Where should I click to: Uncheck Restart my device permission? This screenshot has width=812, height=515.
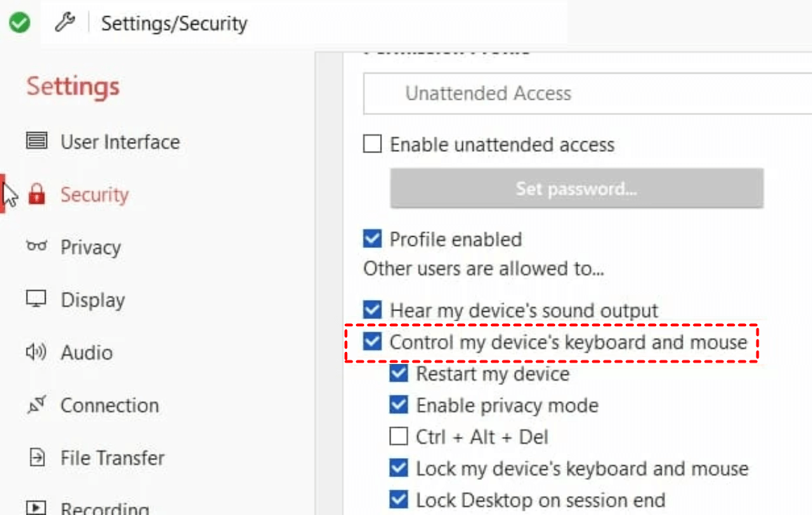click(x=398, y=373)
